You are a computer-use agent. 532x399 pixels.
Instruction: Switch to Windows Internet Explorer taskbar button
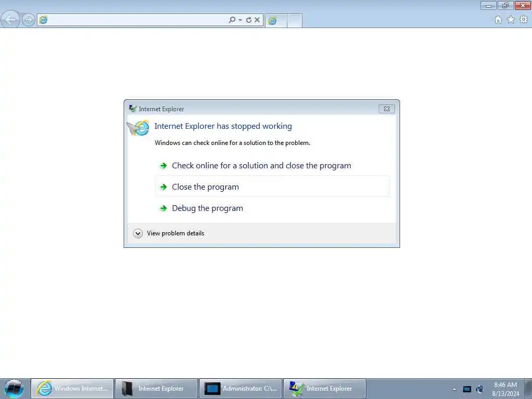(x=72, y=389)
